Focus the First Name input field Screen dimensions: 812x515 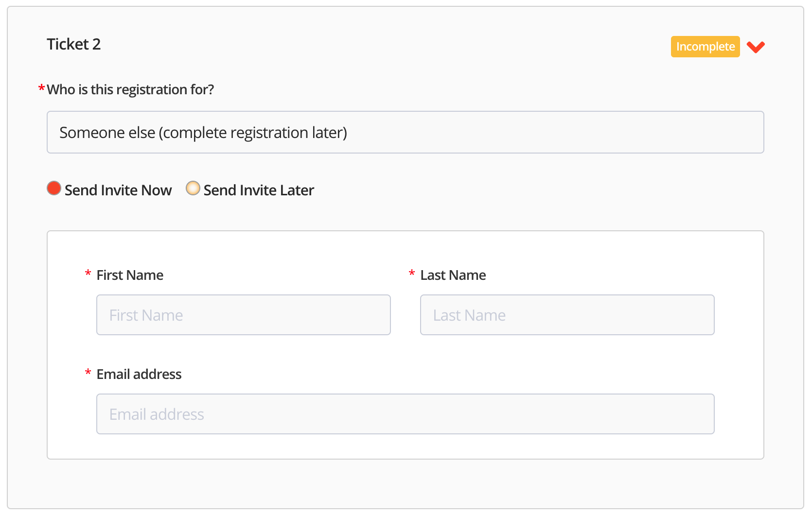(x=243, y=315)
